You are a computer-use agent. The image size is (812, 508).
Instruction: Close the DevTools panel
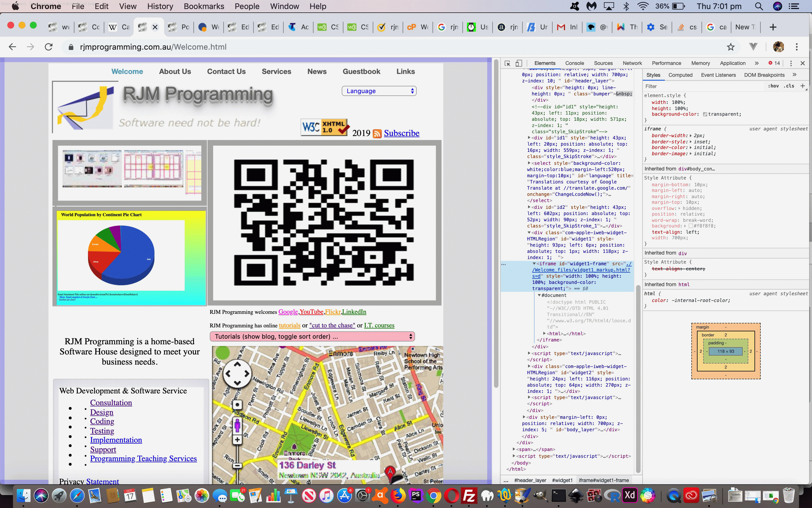point(803,63)
